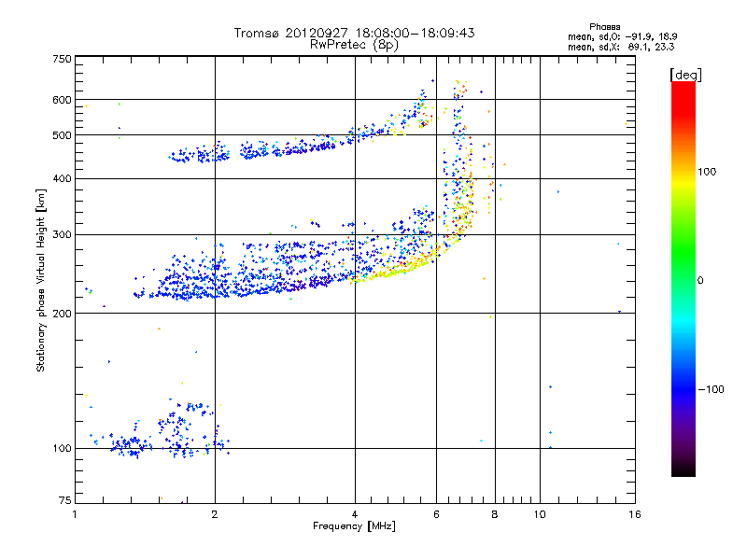Click the x-axis "2" tick label
The width and height of the screenshot is (747, 560).
pos(215,514)
